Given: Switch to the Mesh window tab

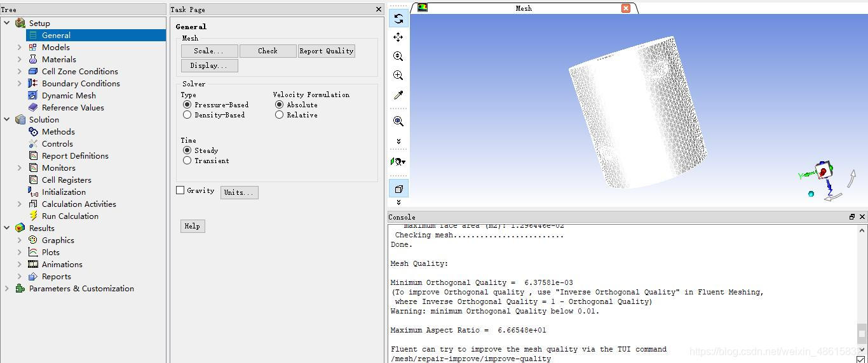Looking at the screenshot, I should (523, 8).
